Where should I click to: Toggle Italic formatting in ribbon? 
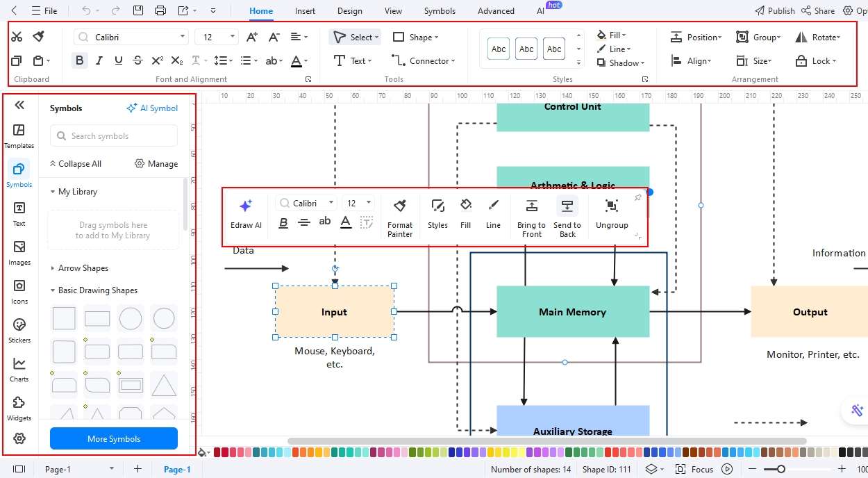[99, 60]
